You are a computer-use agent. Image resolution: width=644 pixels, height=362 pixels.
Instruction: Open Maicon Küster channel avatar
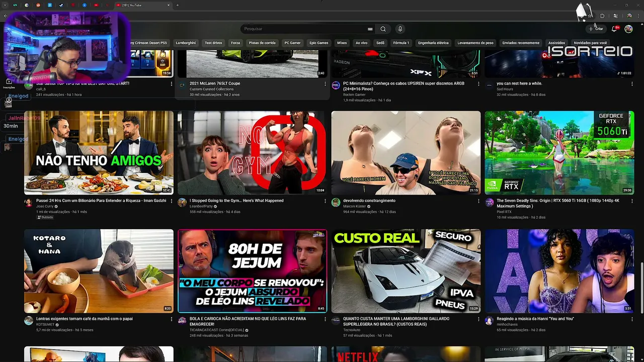click(x=336, y=202)
